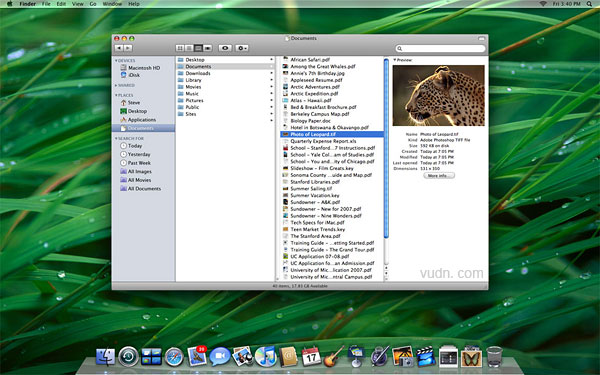Toggle column view in Finder toolbar
The image size is (600, 375).
(x=198, y=48)
